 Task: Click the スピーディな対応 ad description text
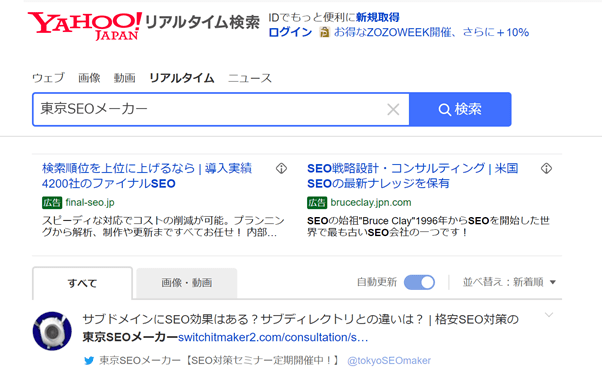163,227
